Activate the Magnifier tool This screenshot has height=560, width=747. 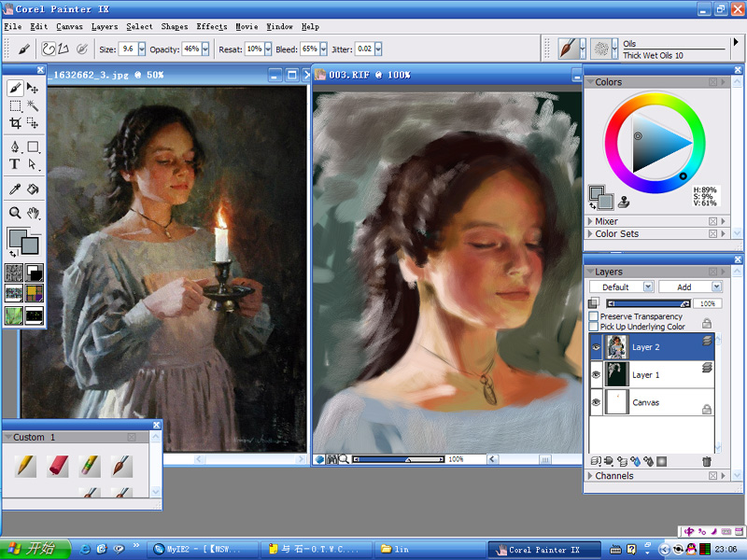pyautogui.click(x=15, y=213)
